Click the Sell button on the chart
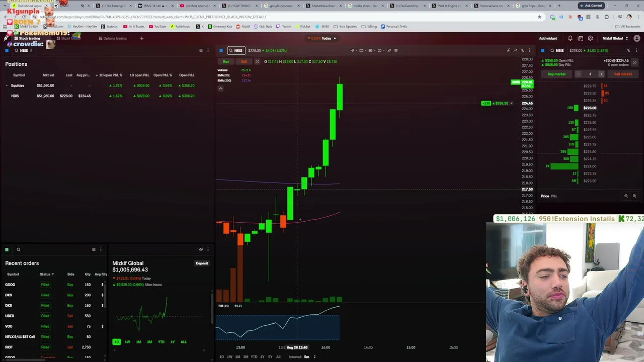The height and width of the screenshot is (362, 644). [x=244, y=61]
